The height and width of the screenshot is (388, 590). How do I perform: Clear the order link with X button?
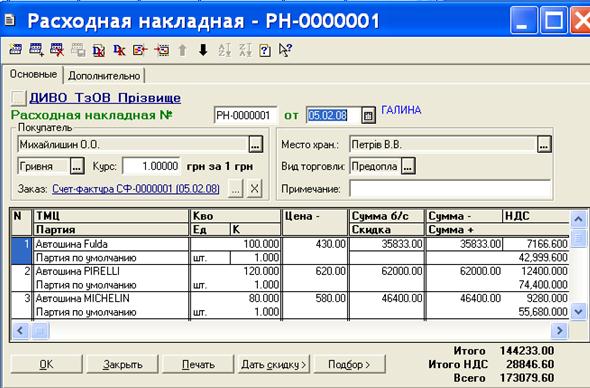pyautogui.click(x=255, y=189)
